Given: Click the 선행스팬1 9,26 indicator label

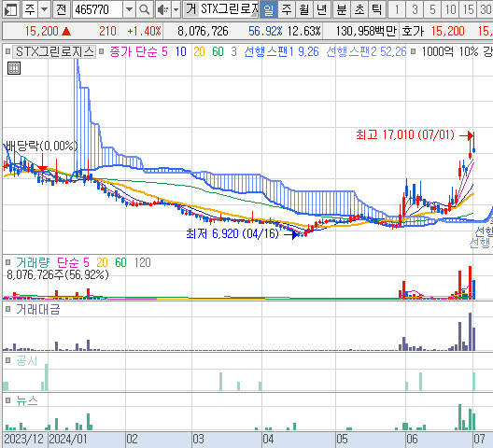Looking at the screenshot, I should coord(281,51).
